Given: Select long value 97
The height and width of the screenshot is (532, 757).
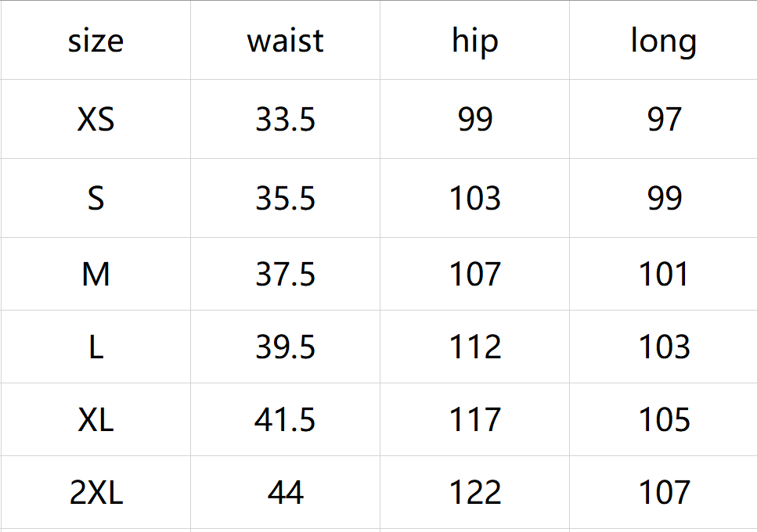Looking at the screenshot, I should (664, 120).
